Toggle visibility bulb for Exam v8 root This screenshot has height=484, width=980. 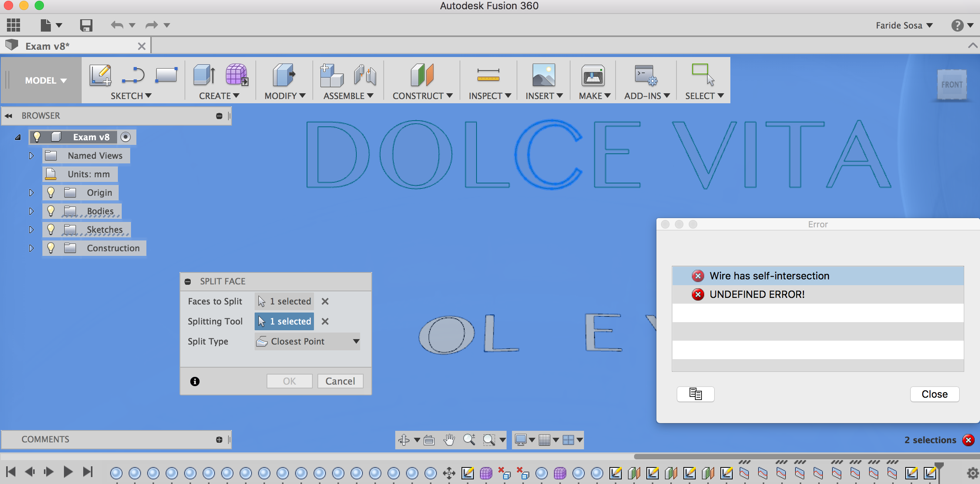[x=37, y=137]
